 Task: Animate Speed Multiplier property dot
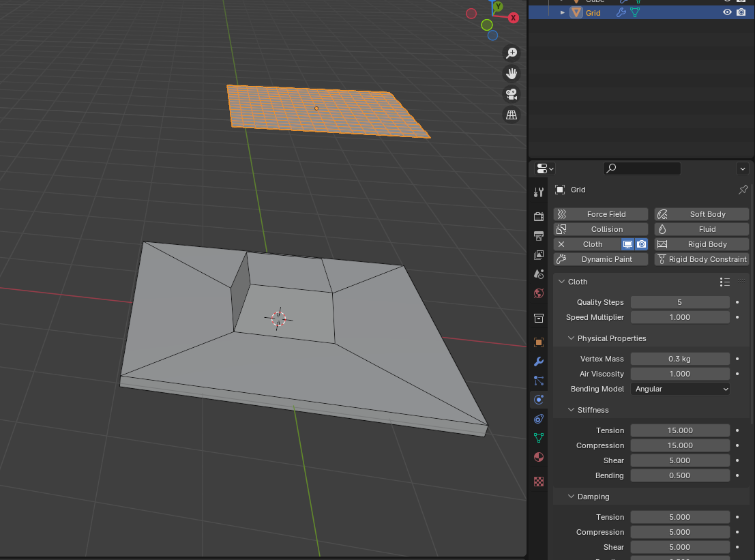coord(737,317)
